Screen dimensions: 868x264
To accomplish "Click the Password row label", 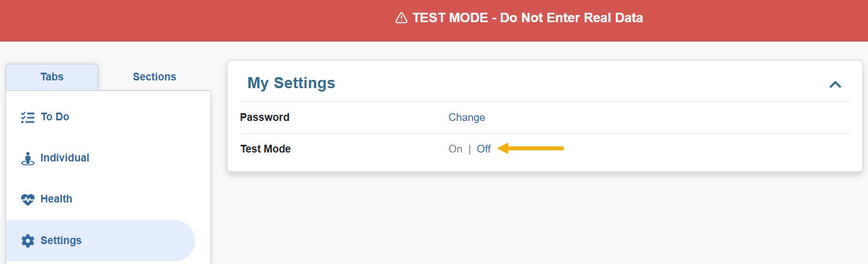I will 265,118.
